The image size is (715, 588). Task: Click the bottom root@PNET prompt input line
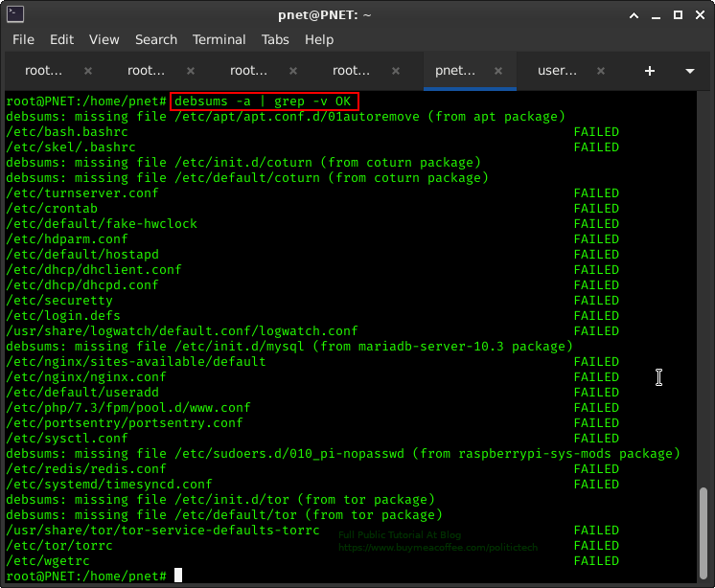pyautogui.click(x=94, y=577)
